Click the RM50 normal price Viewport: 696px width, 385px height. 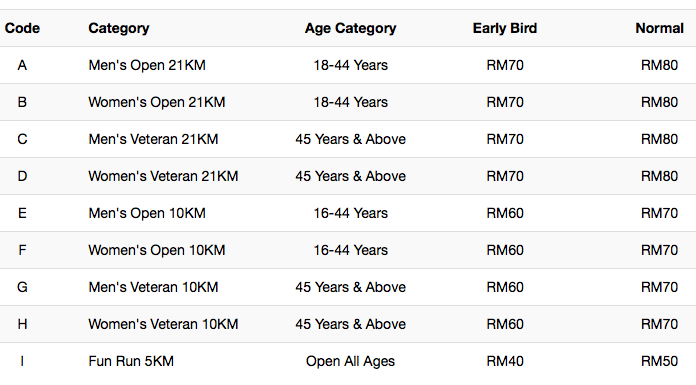click(659, 361)
